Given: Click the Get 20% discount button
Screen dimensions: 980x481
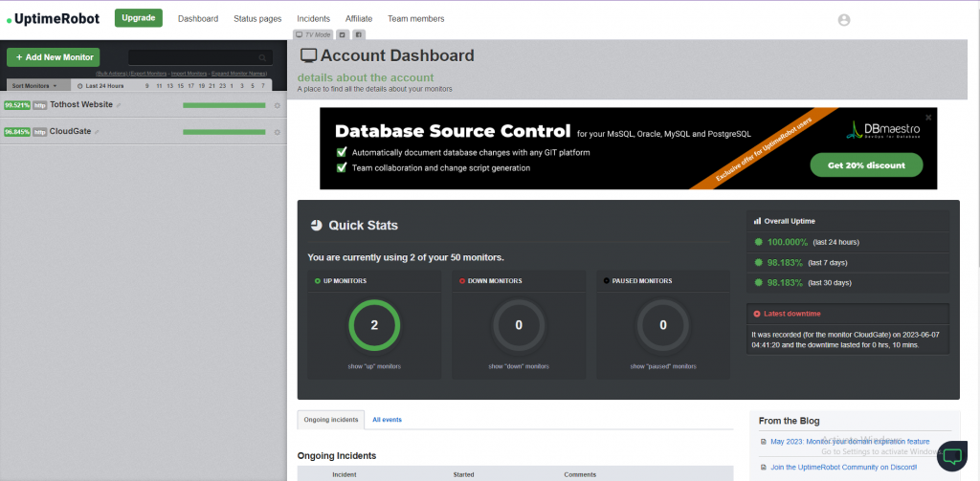Looking at the screenshot, I should (x=866, y=165).
